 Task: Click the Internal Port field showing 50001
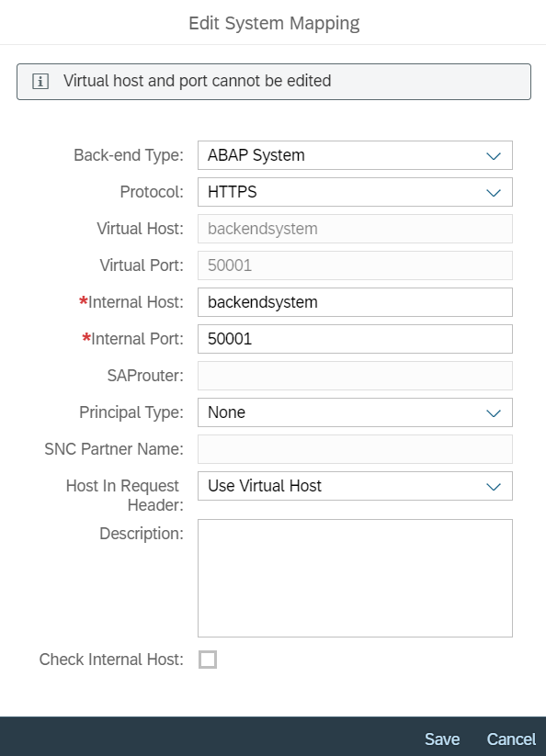(x=355, y=339)
